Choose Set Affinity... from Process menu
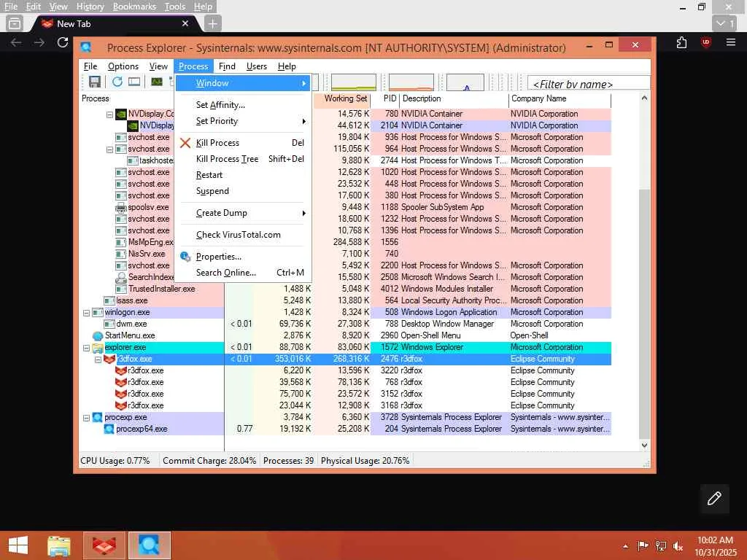Viewport: 747px width, 560px height. 243,105
